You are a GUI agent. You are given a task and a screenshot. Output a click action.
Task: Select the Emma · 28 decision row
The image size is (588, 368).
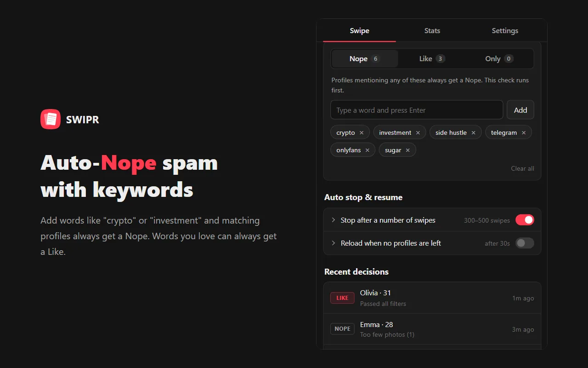pyautogui.click(x=432, y=329)
